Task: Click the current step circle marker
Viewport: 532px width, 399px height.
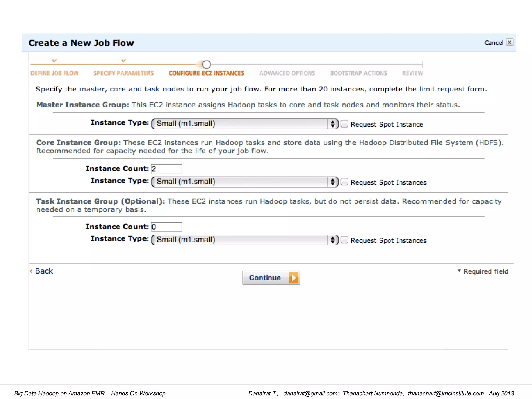Action: click(x=207, y=64)
